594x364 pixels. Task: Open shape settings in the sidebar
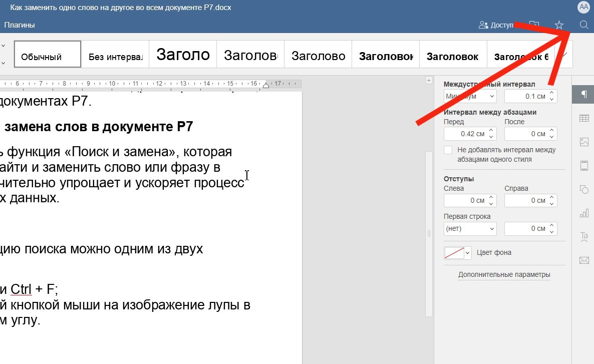[x=584, y=190]
